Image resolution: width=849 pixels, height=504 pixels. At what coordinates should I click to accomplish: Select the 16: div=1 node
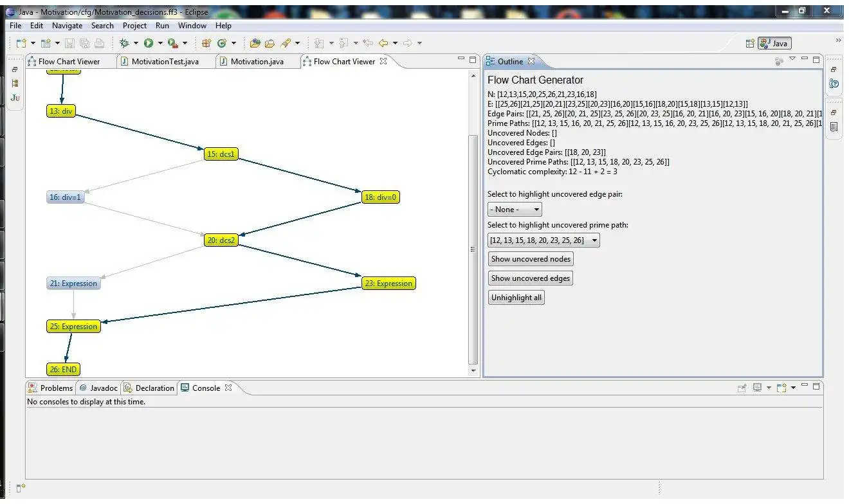point(66,197)
